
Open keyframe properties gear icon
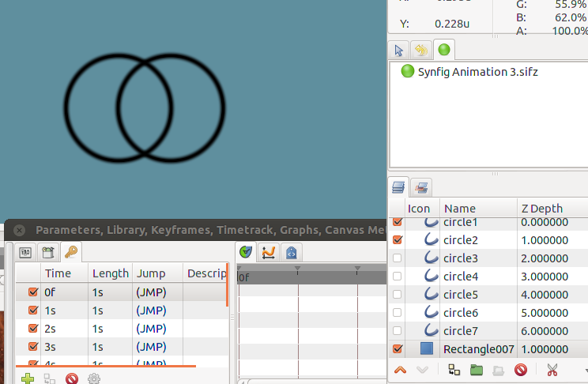(x=94, y=378)
